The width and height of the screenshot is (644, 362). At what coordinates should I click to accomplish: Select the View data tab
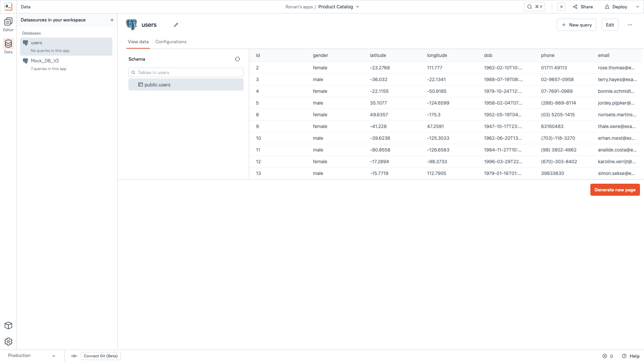[138, 42]
